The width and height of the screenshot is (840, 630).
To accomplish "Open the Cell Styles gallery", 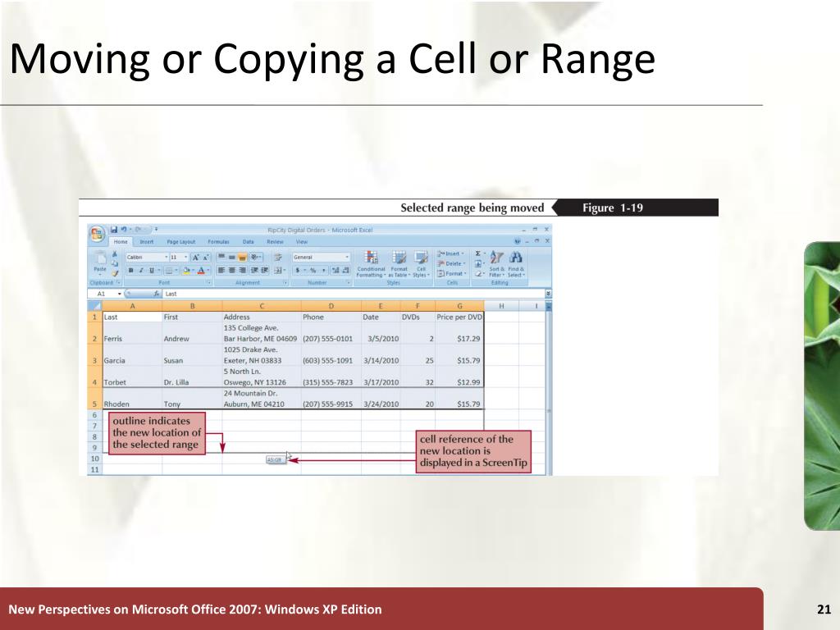I will 421,263.
